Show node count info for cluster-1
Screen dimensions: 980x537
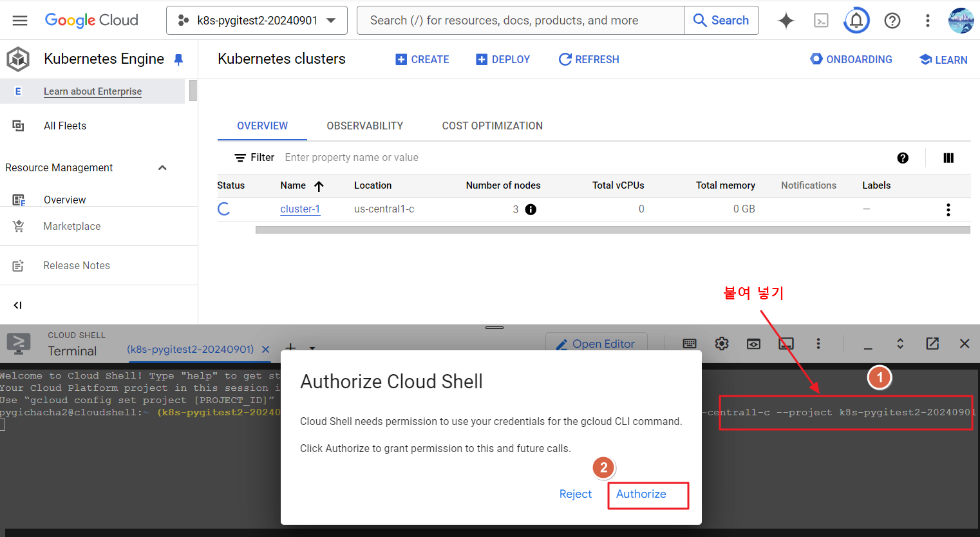coord(531,209)
